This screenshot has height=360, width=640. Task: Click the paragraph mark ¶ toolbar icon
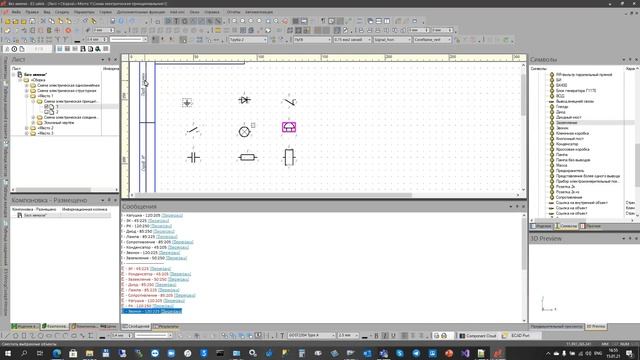(x=323, y=21)
